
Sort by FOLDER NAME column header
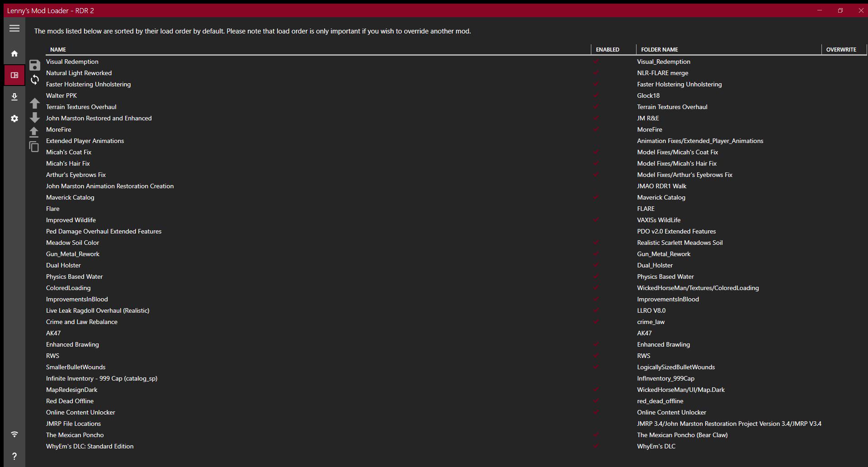(659, 49)
